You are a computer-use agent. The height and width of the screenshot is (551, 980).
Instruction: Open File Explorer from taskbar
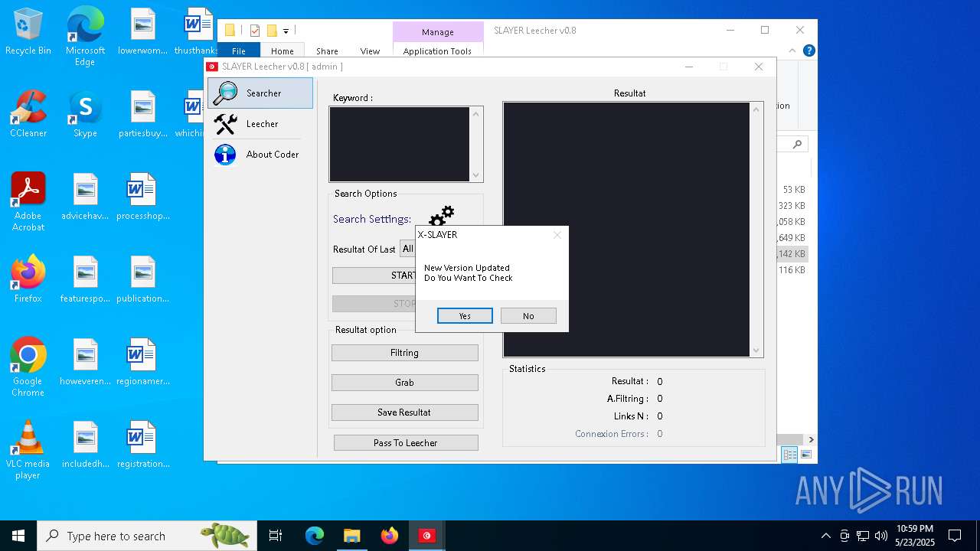tap(352, 536)
